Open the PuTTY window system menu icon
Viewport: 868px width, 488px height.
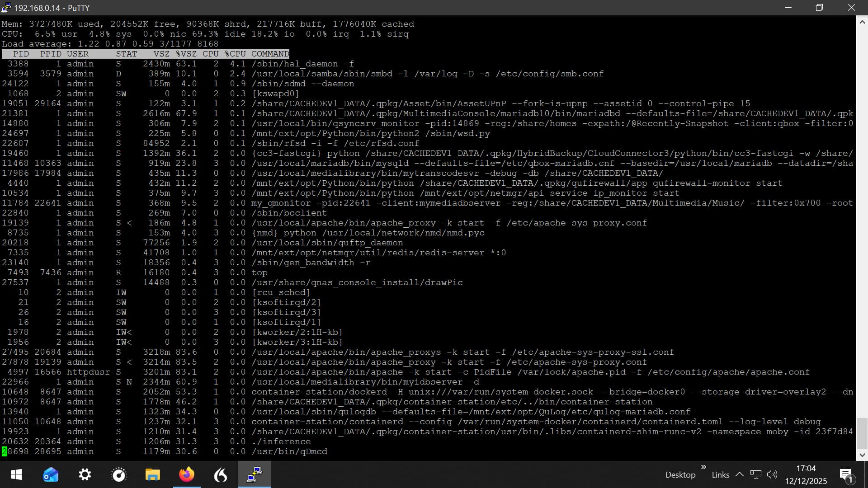(6, 8)
